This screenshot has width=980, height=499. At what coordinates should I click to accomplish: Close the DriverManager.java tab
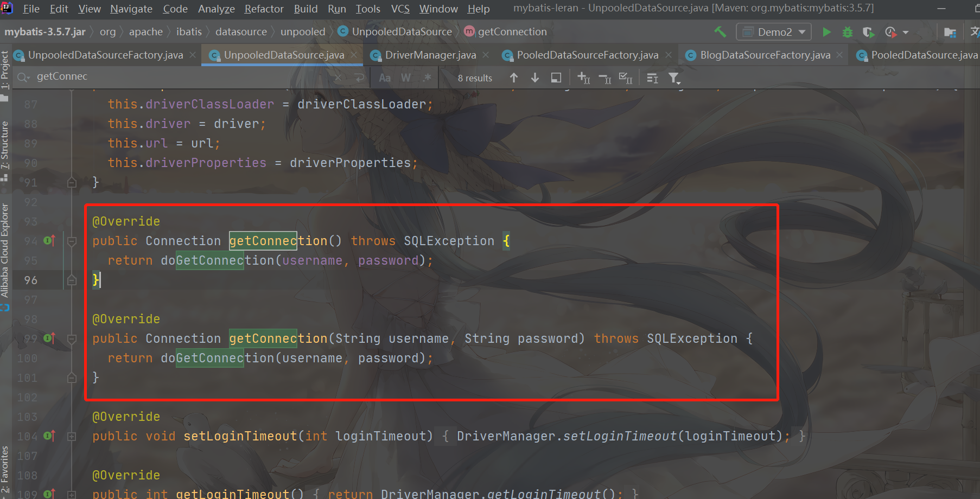point(486,55)
